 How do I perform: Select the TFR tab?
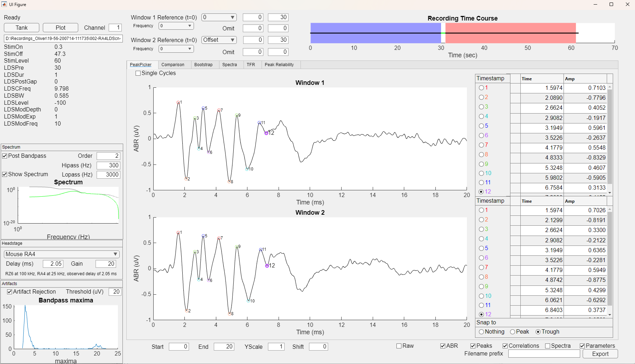tap(251, 64)
